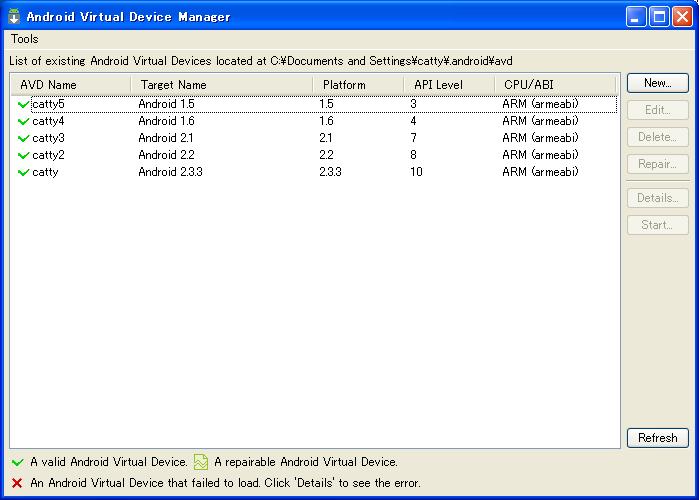699x500 pixels.
Task: Click the ARM (armeabi) cell in catty2 row
Action: 540,155
